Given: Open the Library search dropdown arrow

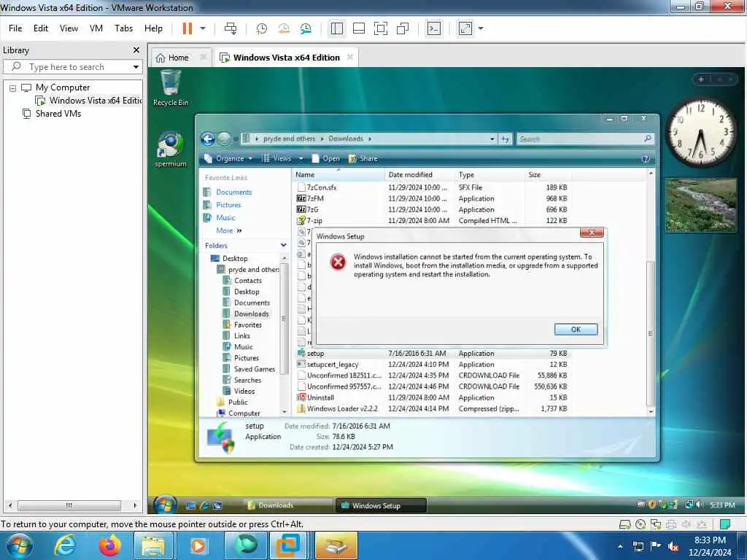Looking at the screenshot, I should pos(136,67).
